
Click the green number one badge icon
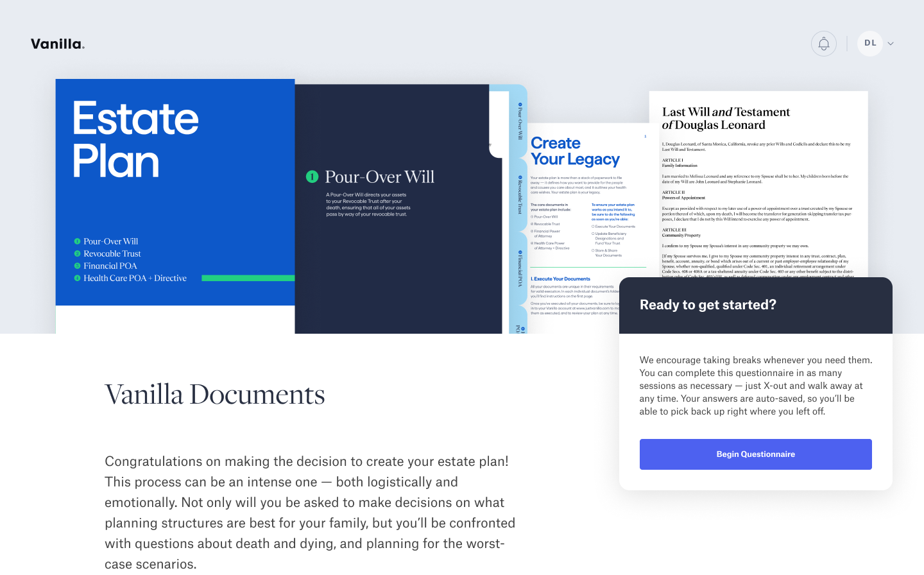pyautogui.click(x=312, y=176)
